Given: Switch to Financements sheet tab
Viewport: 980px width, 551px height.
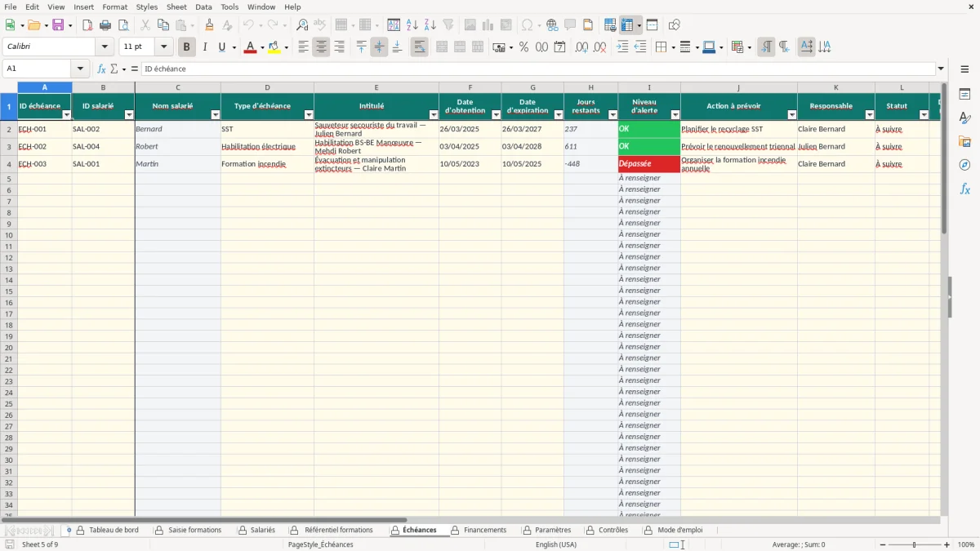Looking at the screenshot, I should [485, 530].
